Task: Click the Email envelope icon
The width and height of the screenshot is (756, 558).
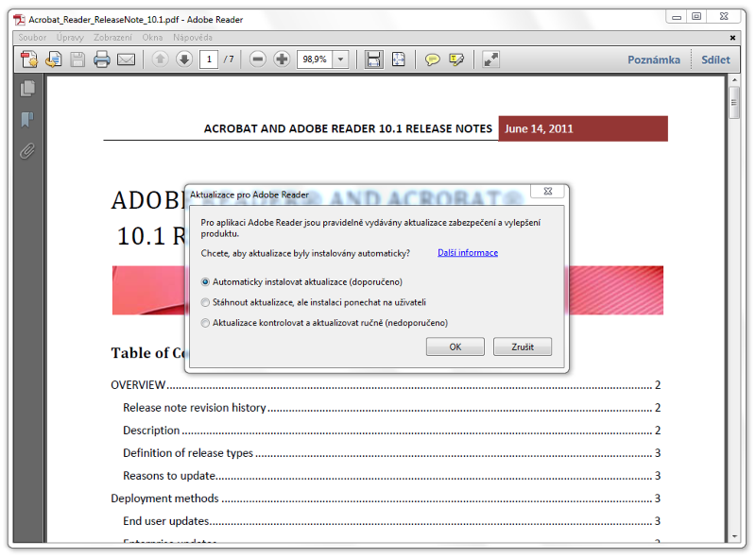Action: click(x=127, y=59)
